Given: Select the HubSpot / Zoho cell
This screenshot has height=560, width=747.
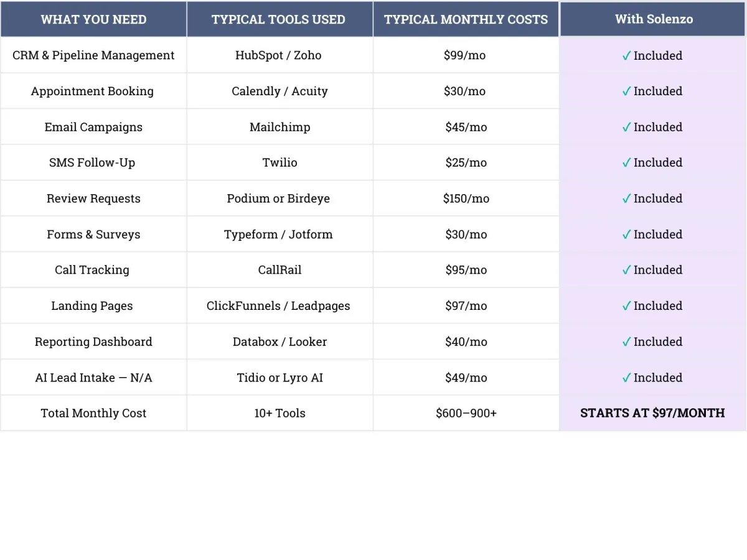Looking at the screenshot, I should tap(280, 55).
